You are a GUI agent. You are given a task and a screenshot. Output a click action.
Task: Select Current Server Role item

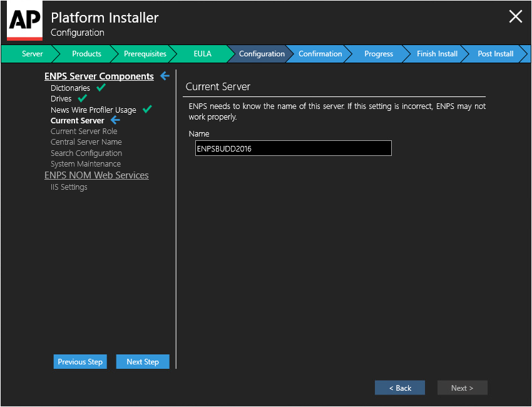pos(84,131)
